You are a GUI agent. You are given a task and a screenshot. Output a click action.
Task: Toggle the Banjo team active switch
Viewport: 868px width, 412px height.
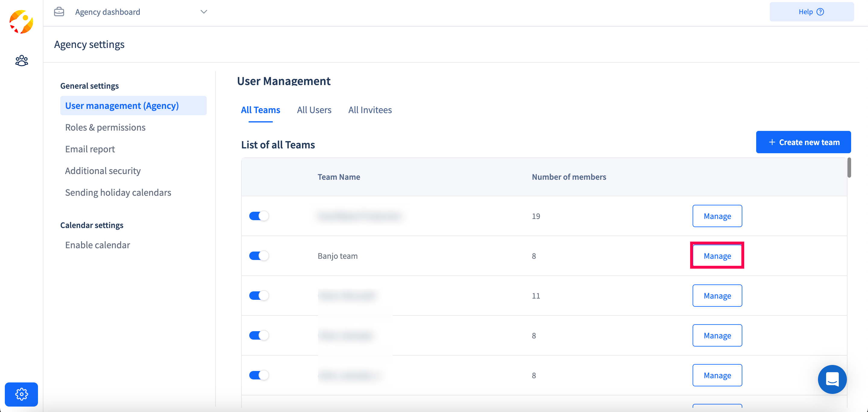259,255
